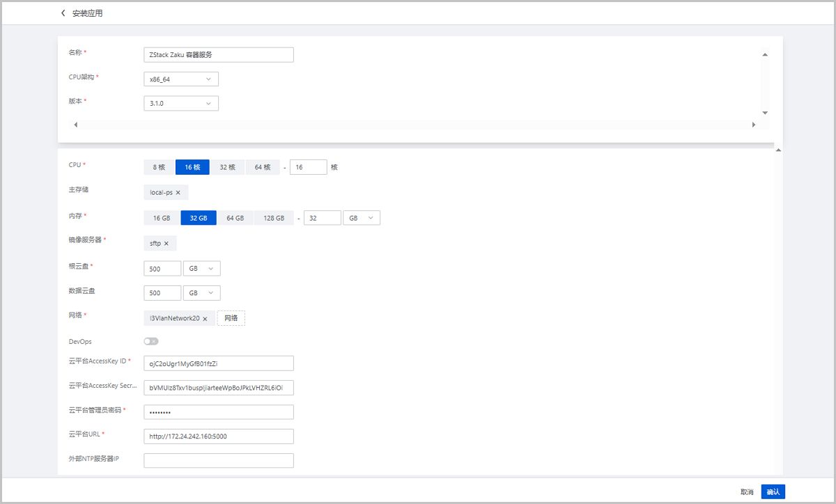Open the CPU架构 x86_64 dropdown
The width and height of the screenshot is (836, 504).
click(180, 79)
